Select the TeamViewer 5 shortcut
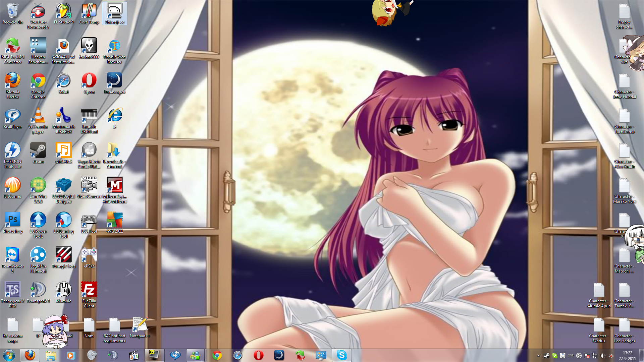The image size is (644, 362). (x=12, y=260)
